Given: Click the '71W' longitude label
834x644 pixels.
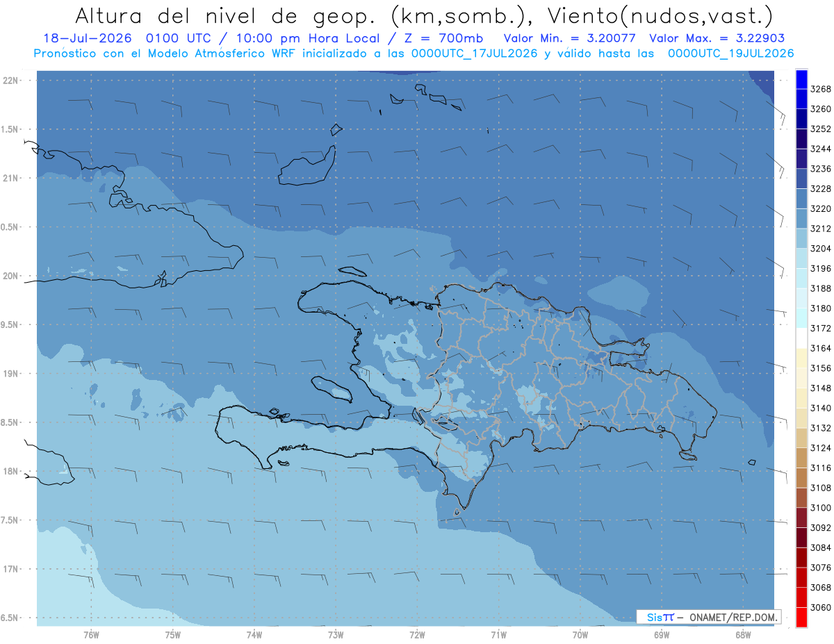Looking at the screenshot, I should click(498, 634).
